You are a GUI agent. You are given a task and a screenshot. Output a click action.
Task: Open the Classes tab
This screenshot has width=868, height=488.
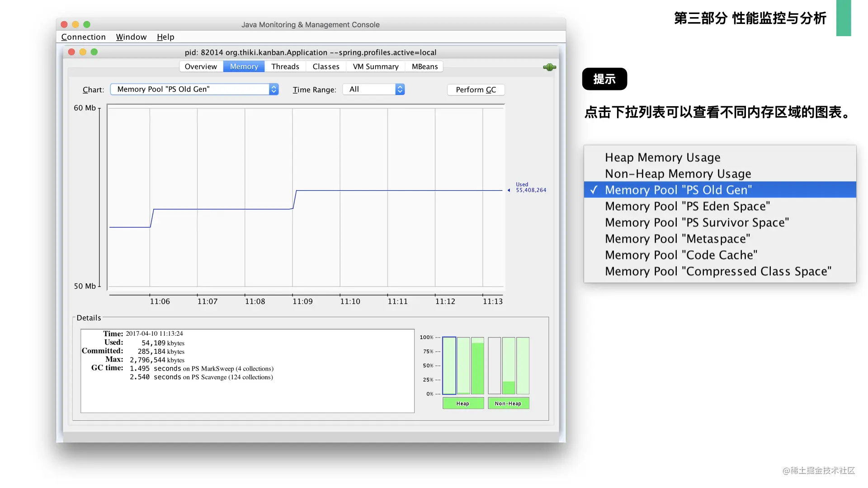326,66
